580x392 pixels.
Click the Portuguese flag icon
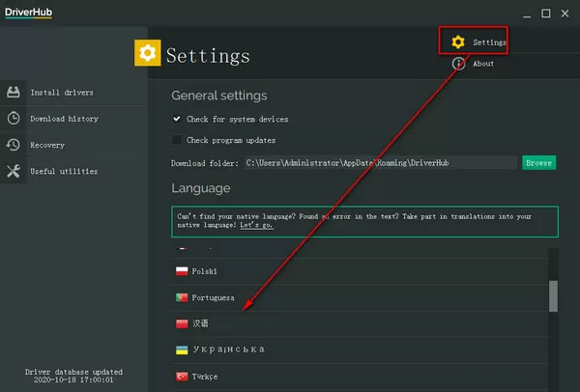tap(182, 297)
